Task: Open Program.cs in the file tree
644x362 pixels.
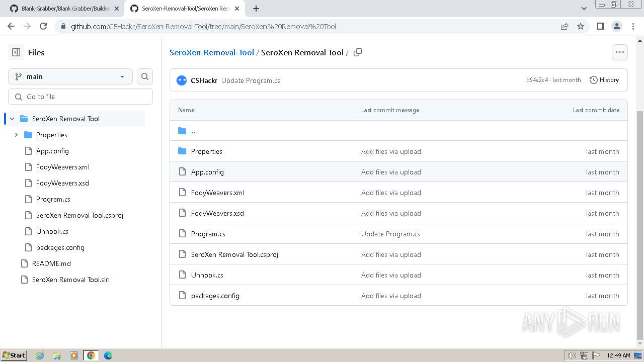Action: [x=53, y=199]
